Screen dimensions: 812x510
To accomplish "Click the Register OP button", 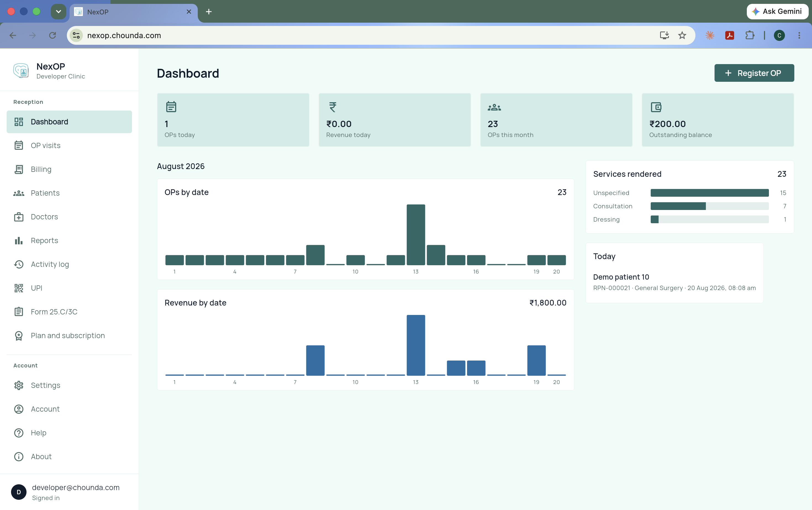I will pyautogui.click(x=754, y=73).
